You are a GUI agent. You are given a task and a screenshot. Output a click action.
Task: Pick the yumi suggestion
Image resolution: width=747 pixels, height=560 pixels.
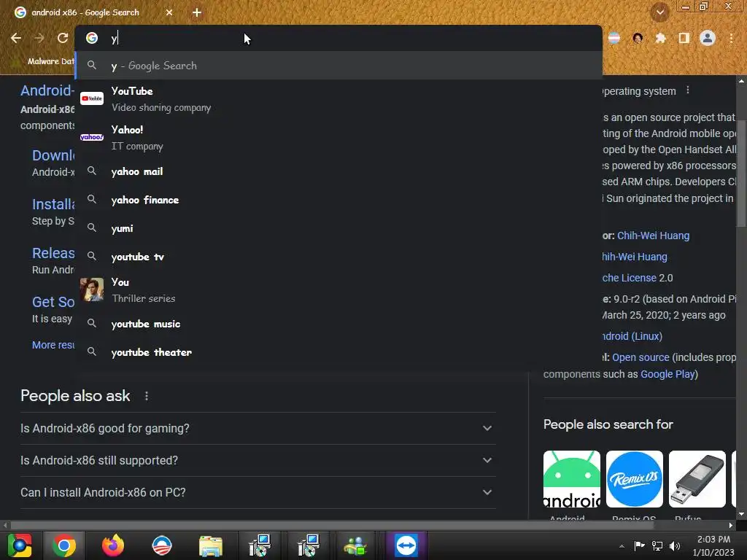(x=338, y=228)
